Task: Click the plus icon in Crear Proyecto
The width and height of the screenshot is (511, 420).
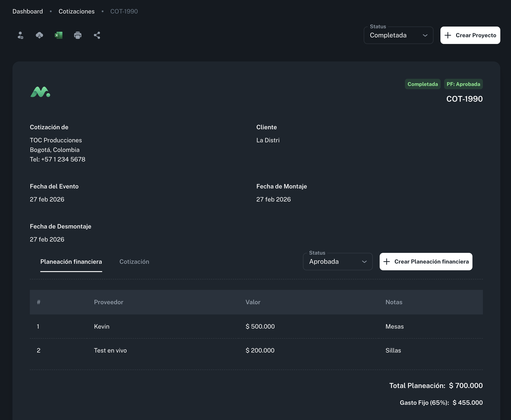Action: point(448,35)
